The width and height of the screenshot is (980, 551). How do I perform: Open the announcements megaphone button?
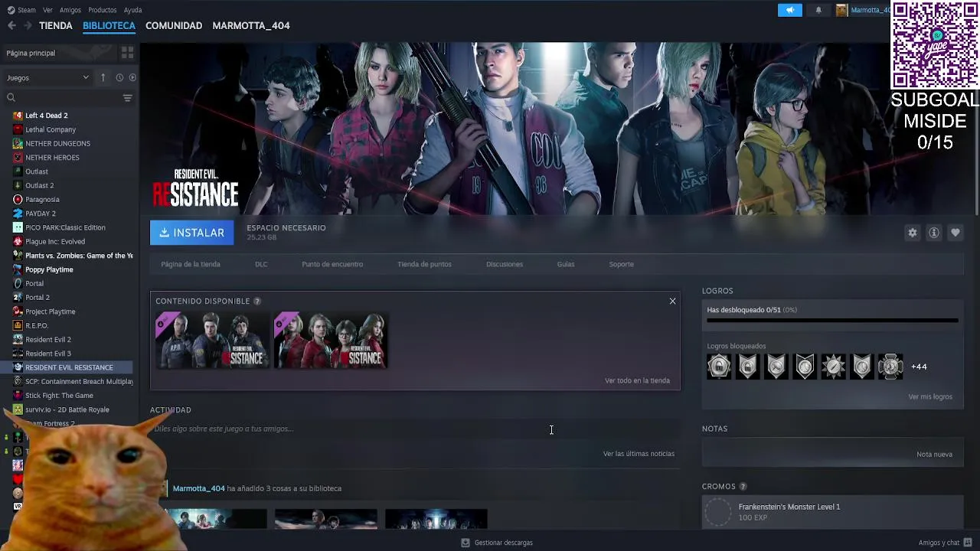click(x=790, y=10)
